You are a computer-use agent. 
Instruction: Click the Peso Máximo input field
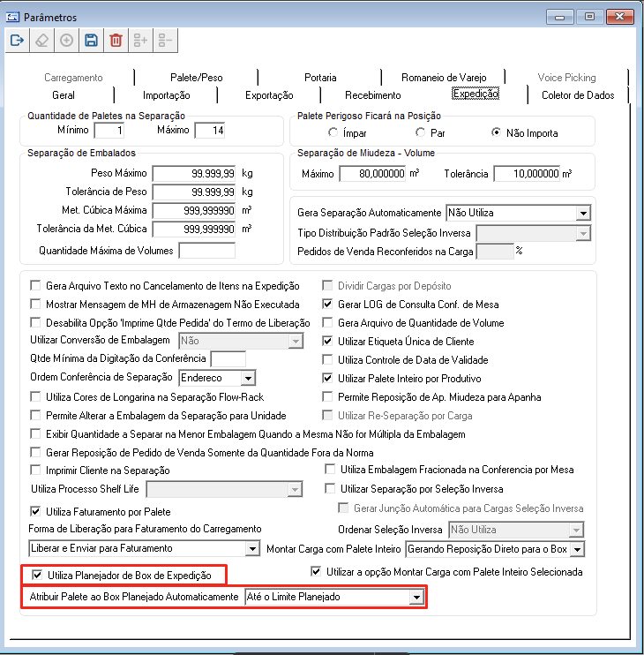click(194, 173)
